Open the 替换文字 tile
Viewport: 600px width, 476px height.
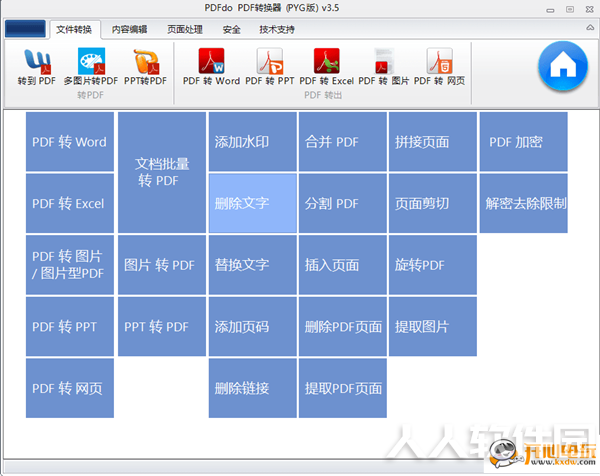click(x=253, y=265)
